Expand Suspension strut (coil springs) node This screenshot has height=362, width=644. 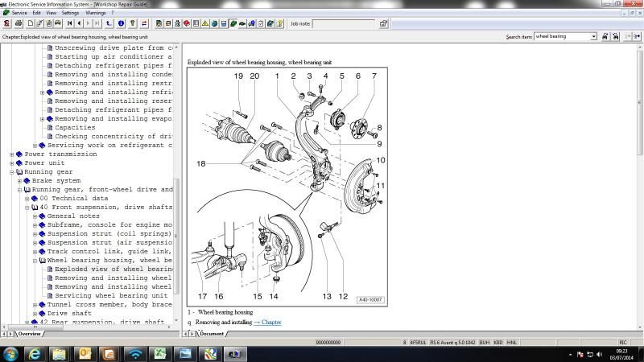tap(35, 234)
